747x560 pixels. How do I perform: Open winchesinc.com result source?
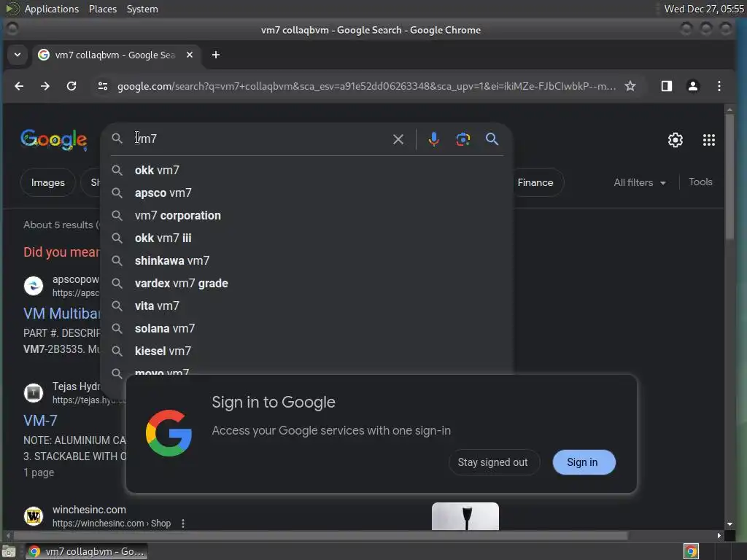89,510
